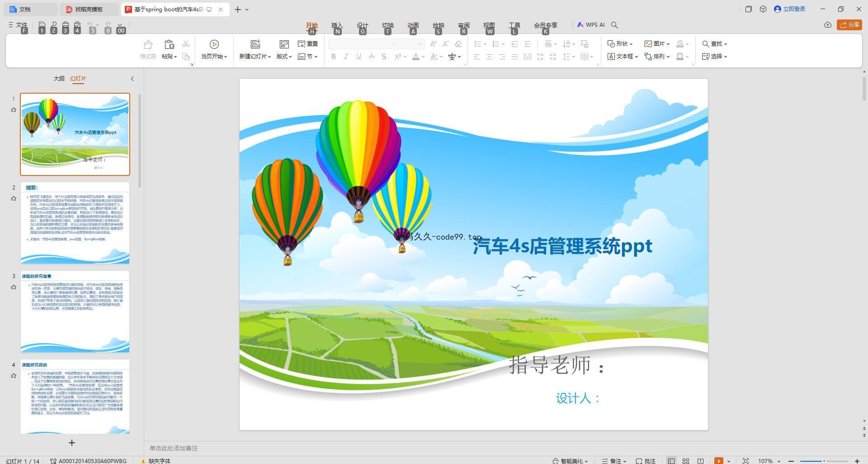Image resolution: width=868 pixels, height=464 pixels.
Task: Toggle center text alignment
Action: click(x=489, y=57)
